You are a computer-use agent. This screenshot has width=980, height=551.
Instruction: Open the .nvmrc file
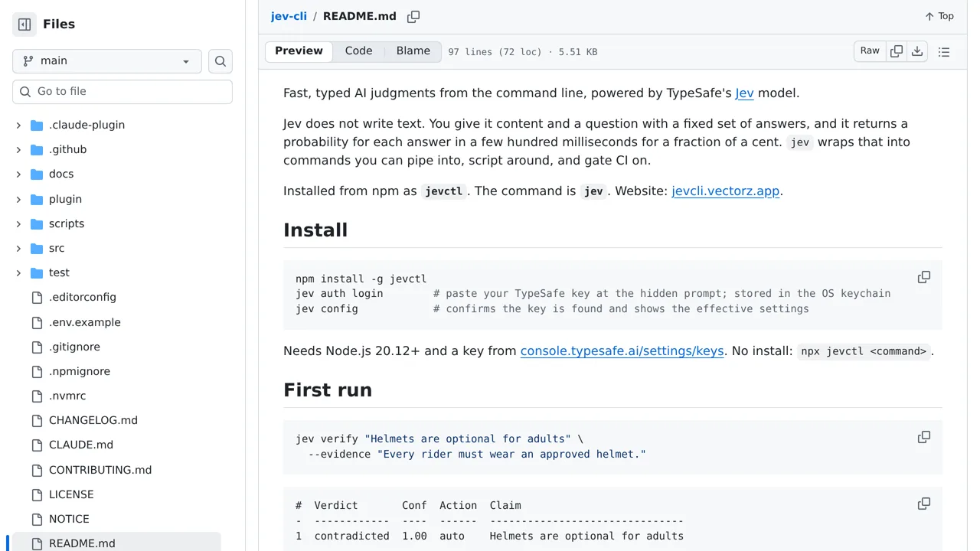pyautogui.click(x=67, y=396)
